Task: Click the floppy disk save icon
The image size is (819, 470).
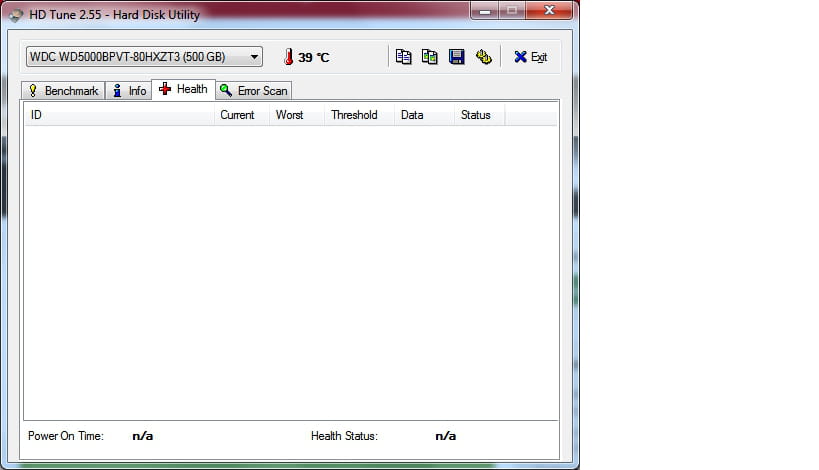Action: tap(457, 57)
